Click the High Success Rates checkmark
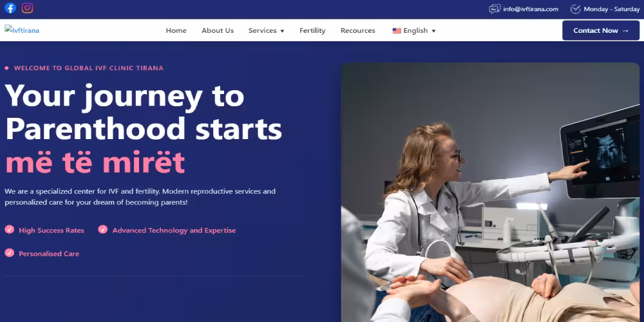Viewport: 644px width, 322px height. click(10, 230)
